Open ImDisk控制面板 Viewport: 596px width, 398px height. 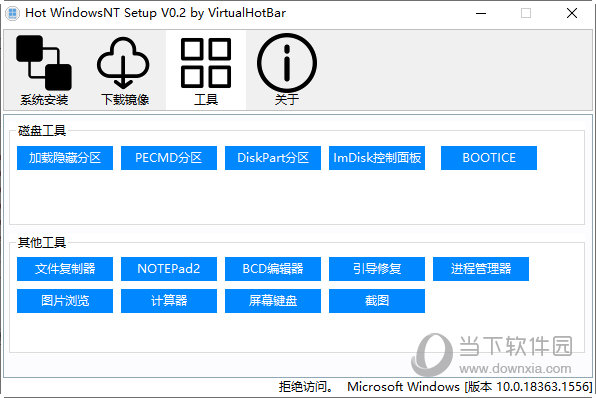pyautogui.click(x=377, y=158)
